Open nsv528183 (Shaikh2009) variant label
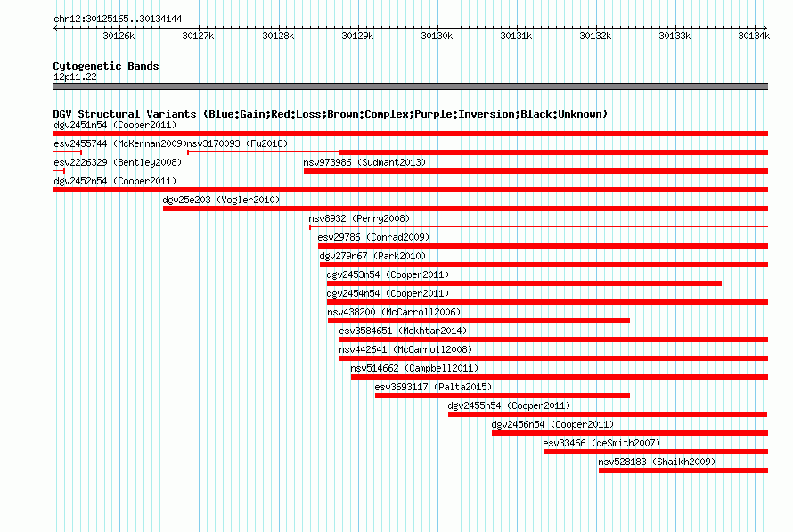The height and width of the screenshot is (532, 793). (657, 462)
